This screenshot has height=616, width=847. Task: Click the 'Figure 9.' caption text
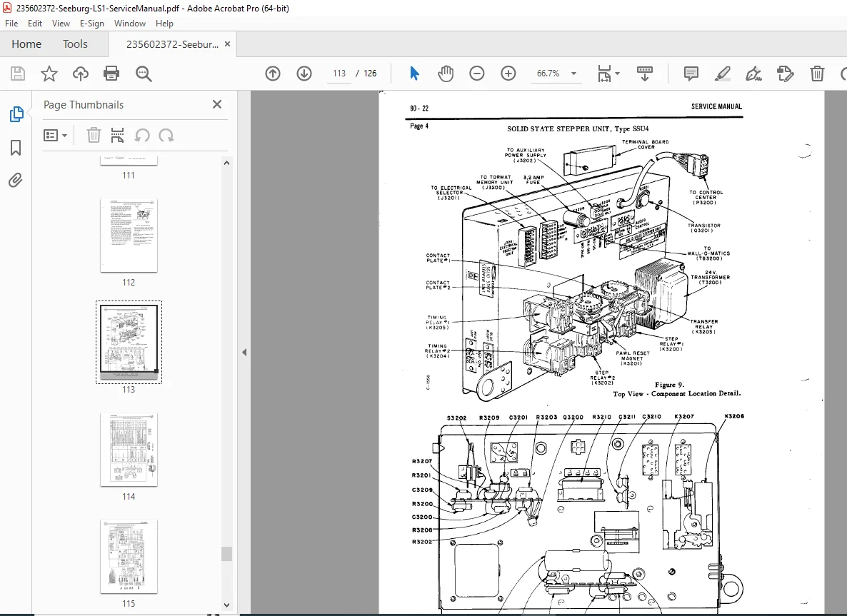coord(669,385)
